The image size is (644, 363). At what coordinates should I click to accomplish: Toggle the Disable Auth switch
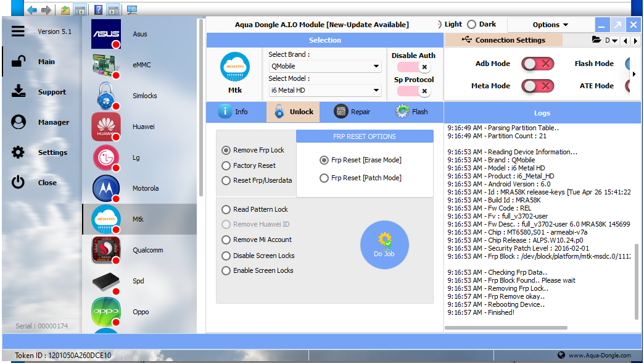tap(413, 67)
